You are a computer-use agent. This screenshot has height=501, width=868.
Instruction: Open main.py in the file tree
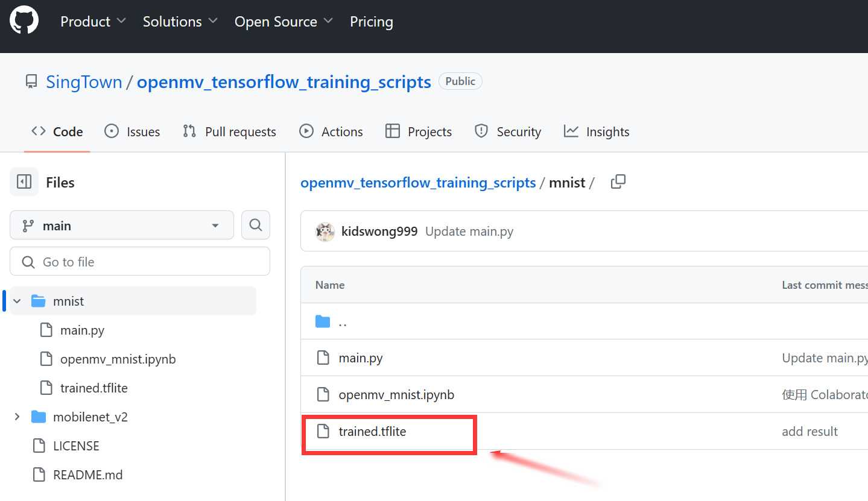[x=83, y=330]
